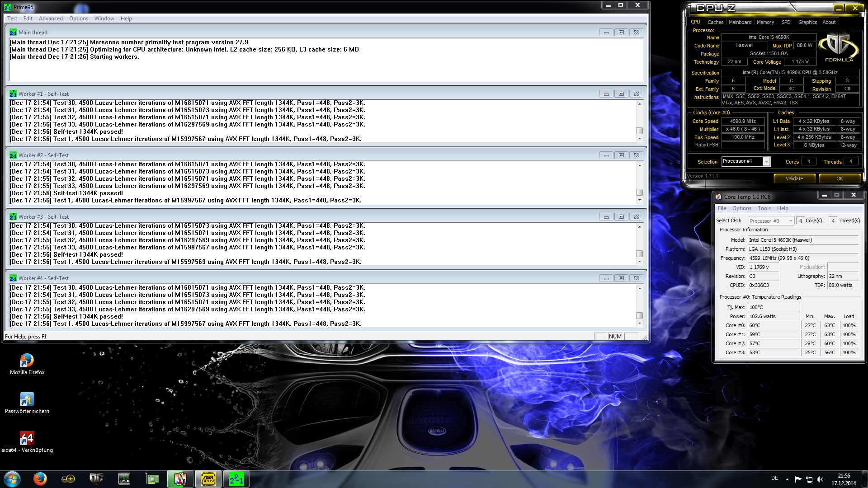Click the CPU-Z OK button

pyautogui.click(x=840, y=178)
